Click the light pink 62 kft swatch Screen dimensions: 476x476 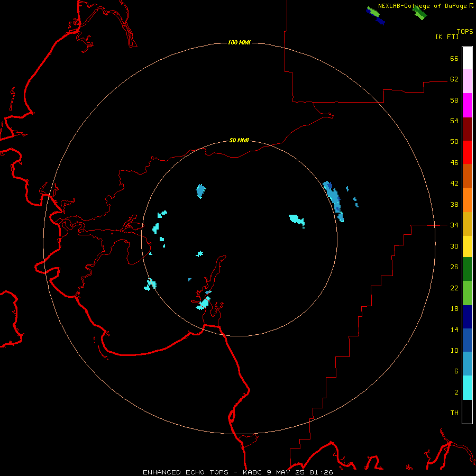[x=467, y=81]
